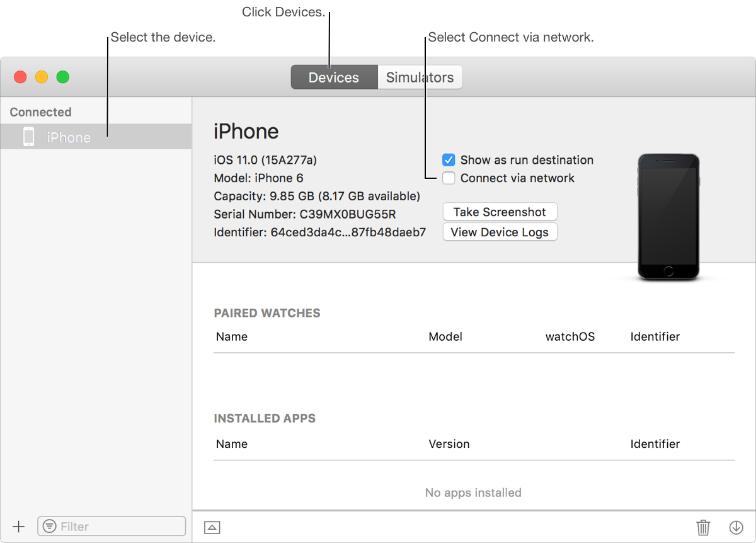Click the Name column header under Installed Apps

tap(232, 443)
